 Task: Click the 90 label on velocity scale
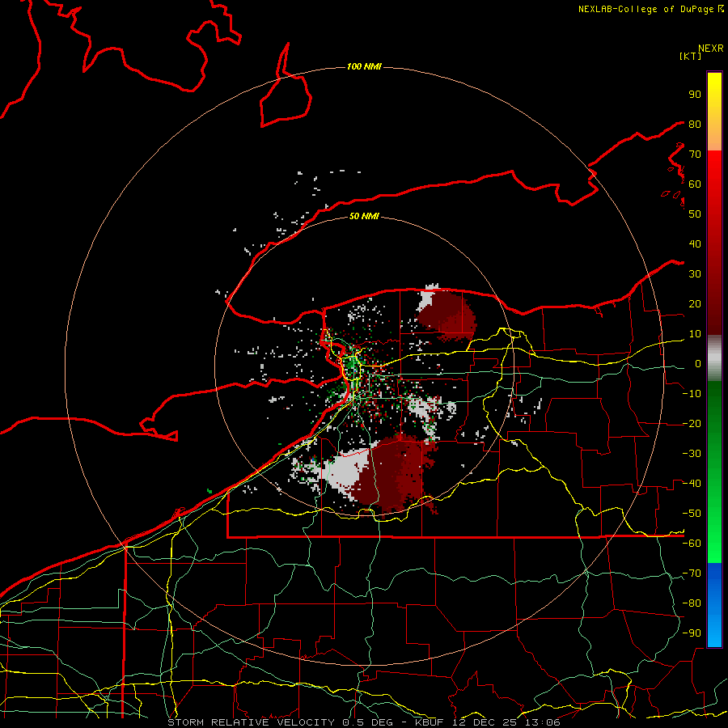pyautogui.click(x=695, y=95)
